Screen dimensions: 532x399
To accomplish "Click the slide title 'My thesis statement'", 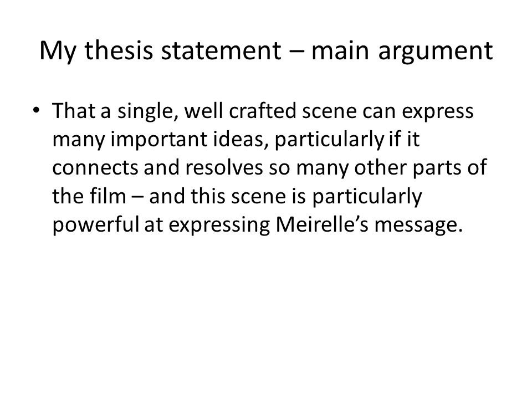I will [160, 51].
